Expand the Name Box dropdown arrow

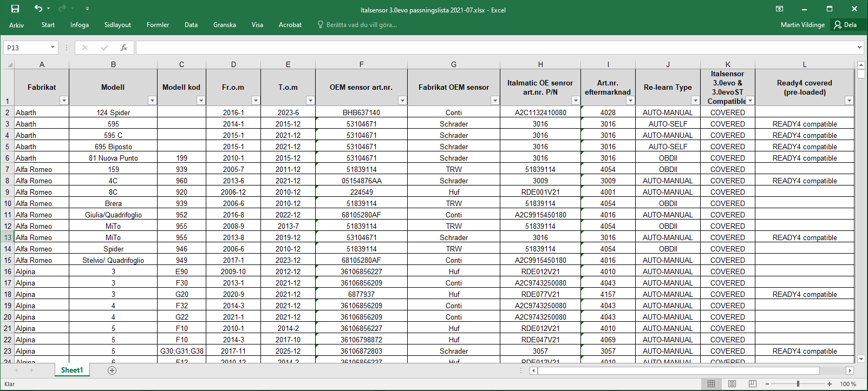click(53, 48)
